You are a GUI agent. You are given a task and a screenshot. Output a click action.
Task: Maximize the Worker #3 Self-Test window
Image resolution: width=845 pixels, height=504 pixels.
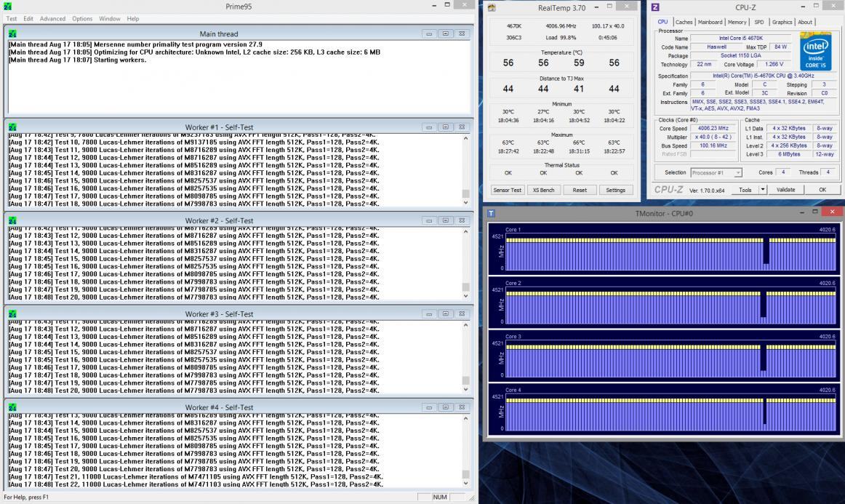point(445,313)
